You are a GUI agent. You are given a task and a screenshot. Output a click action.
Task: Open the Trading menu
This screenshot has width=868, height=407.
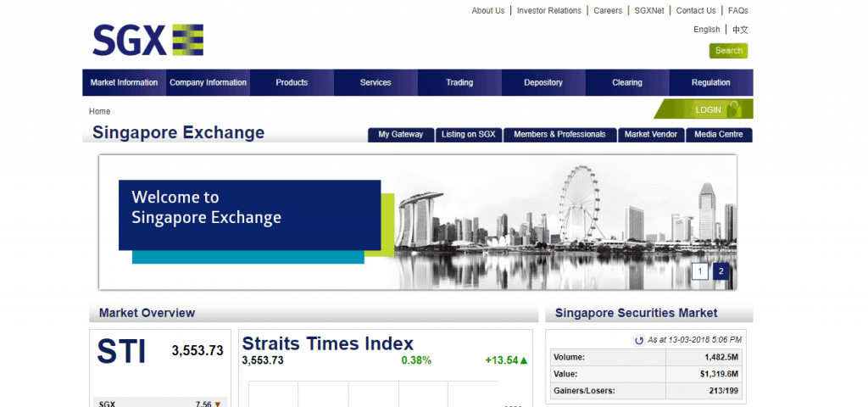[459, 82]
